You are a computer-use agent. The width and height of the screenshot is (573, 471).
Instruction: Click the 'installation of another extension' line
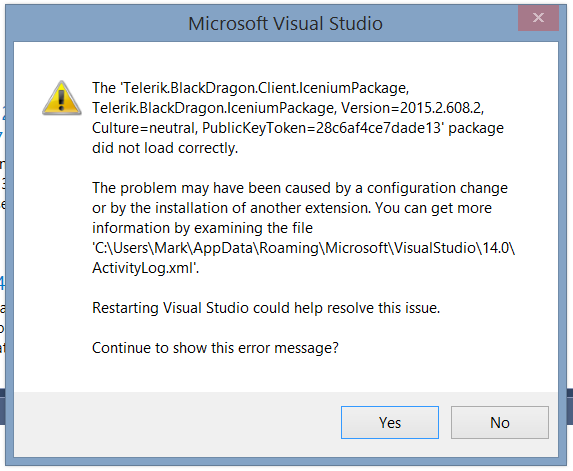292,208
